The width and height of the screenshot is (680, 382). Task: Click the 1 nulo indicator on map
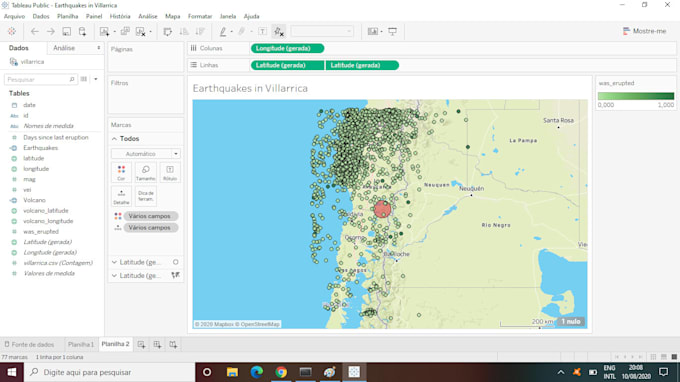[x=571, y=322]
